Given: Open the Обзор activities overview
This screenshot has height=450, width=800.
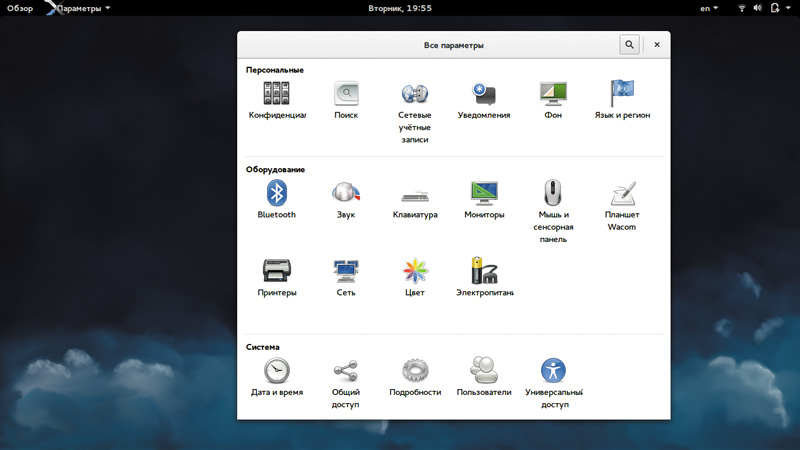Looking at the screenshot, I should 20,8.
